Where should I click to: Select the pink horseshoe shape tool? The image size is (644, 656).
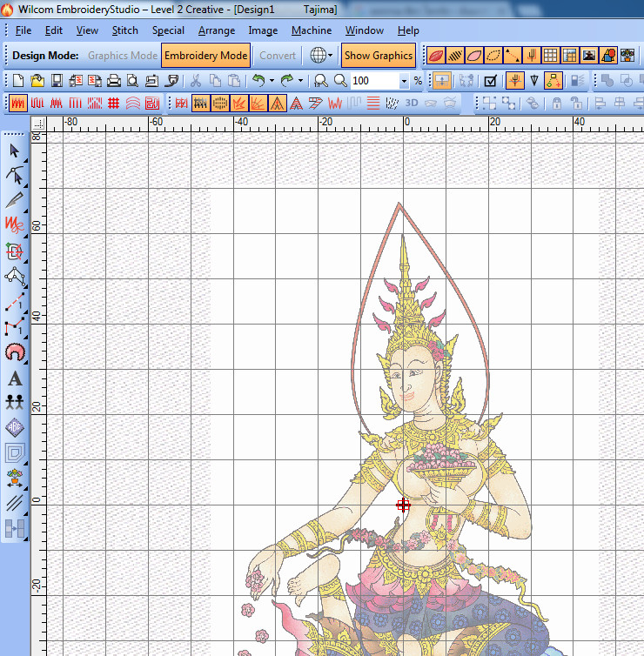coord(15,352)
